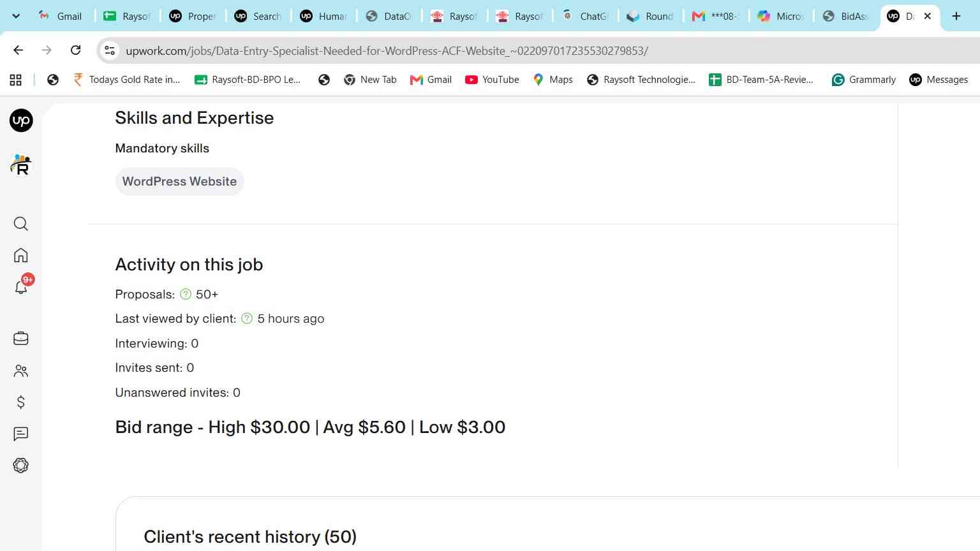Open the people/talent icon in sidebar
The height and width of the screenshot is (551, 980).
coord(21,371)
